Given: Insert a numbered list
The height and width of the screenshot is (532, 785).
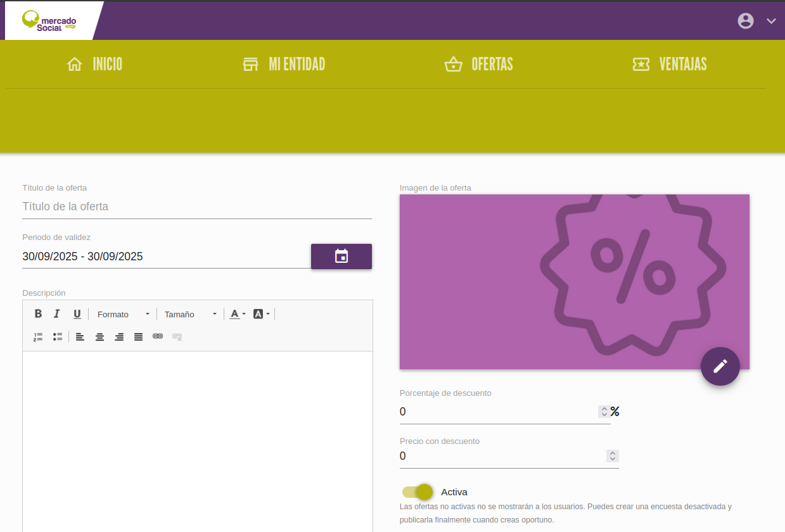Looking at the screenshot, I should pos(38,337).
